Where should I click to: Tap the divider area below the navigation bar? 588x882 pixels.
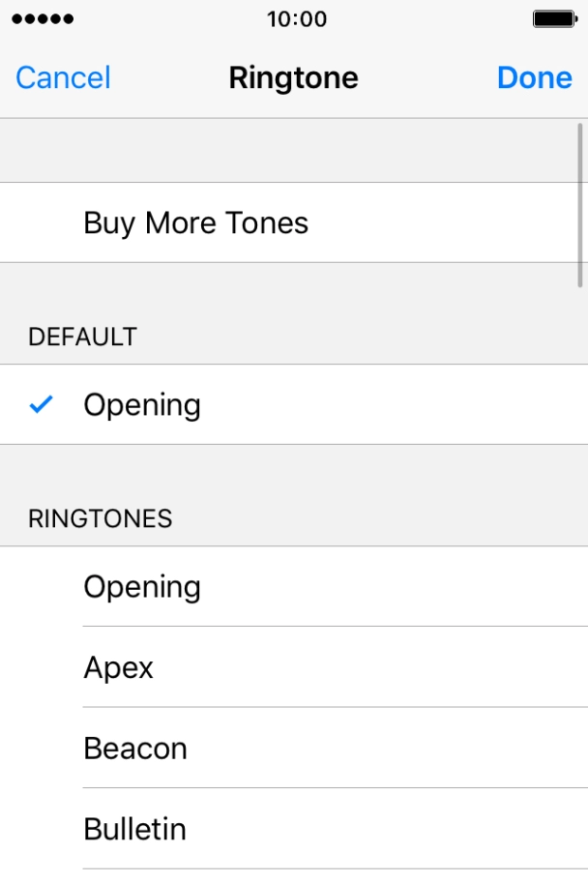coord(294,150)
